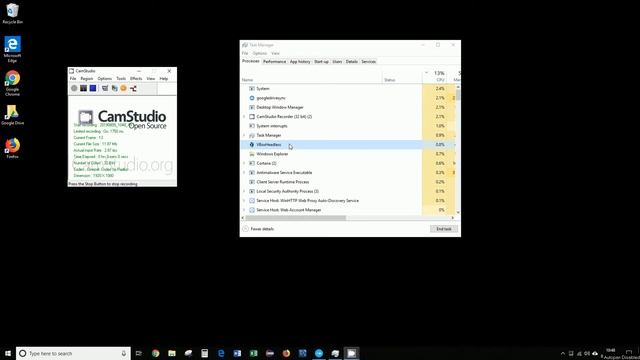Image resolution: width=640 pixels, height=360 pixels.
Task: Select the Windows Explorer process row
Action: (x=347, y=154)
